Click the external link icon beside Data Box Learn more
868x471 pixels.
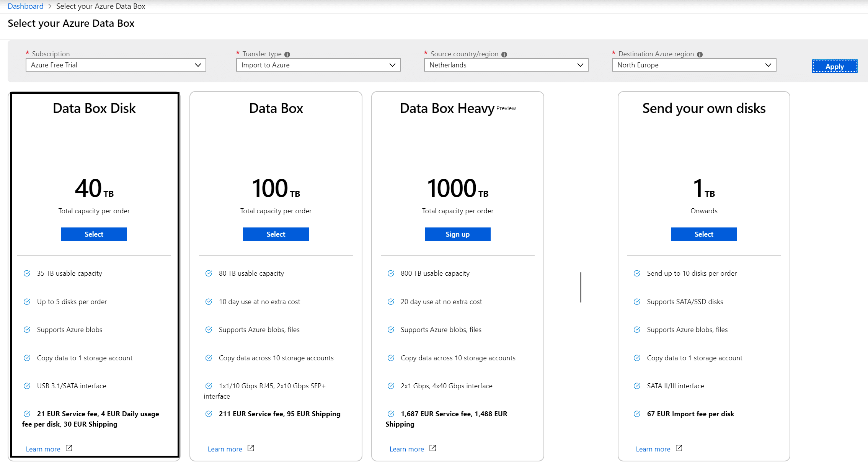(x=251, y=448)
